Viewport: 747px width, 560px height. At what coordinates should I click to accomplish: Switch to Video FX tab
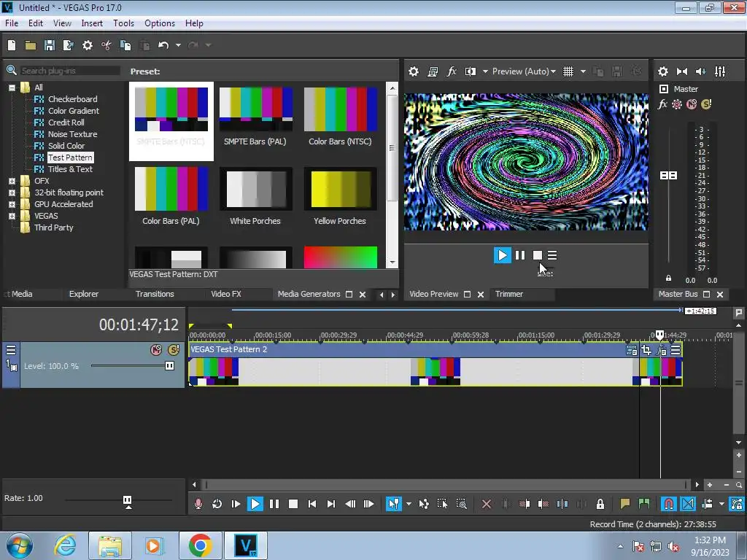[226, 295]
